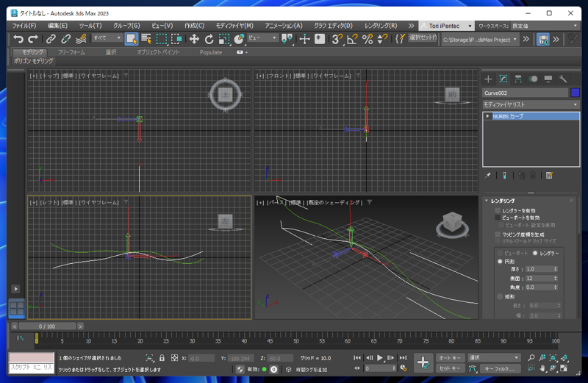The height and width of the screenshot is (383, 588).
Task: Play the animation
Action: (379, 358)
